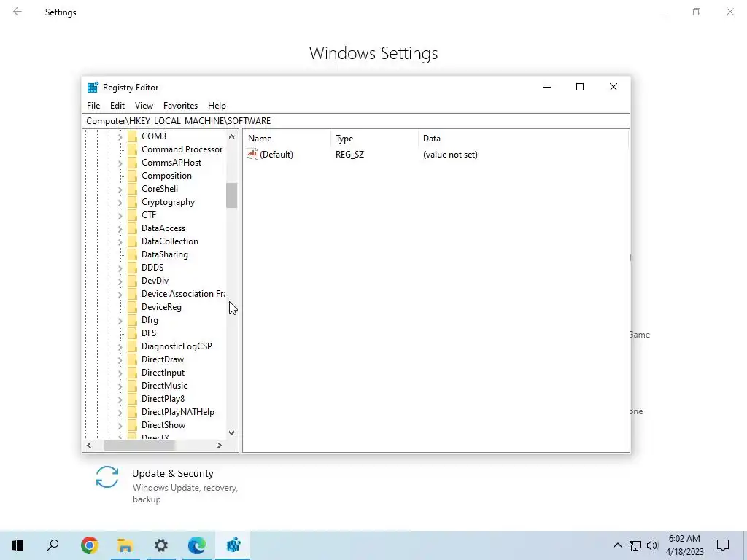Open the Help menu

217,106
